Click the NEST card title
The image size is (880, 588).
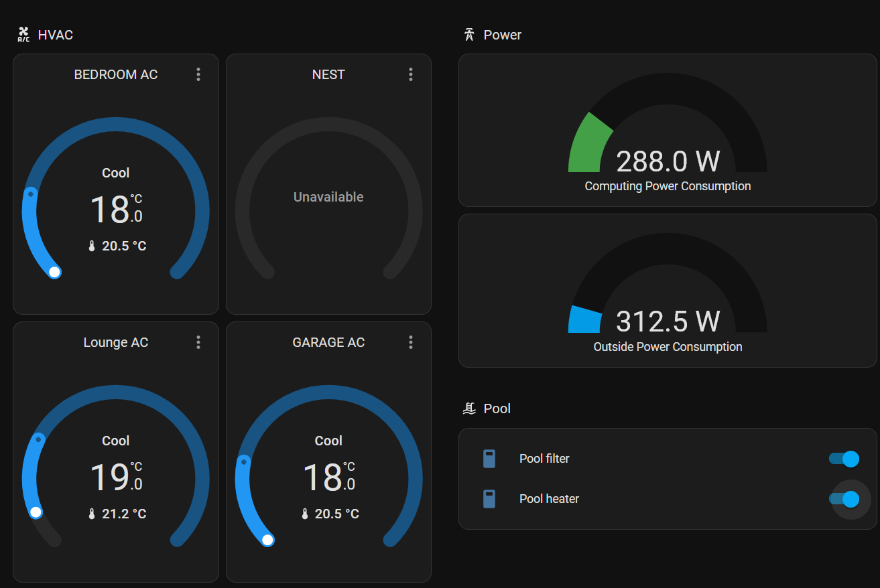[328, 74]
